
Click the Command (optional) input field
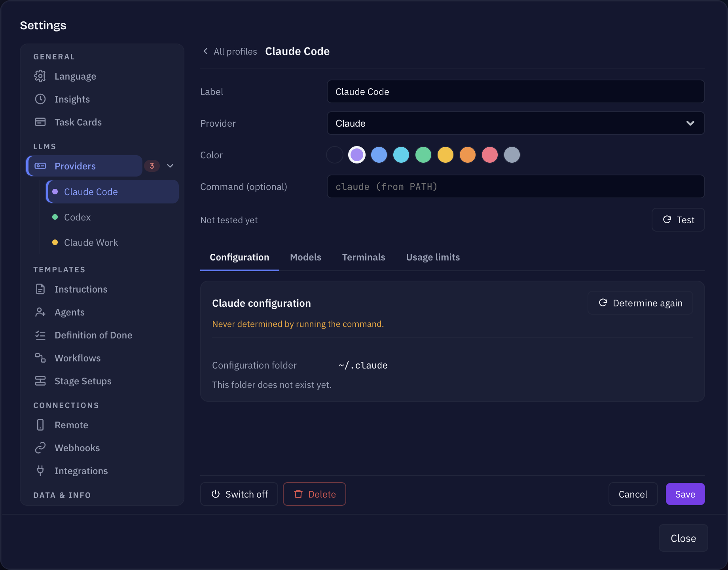point(516,186)
